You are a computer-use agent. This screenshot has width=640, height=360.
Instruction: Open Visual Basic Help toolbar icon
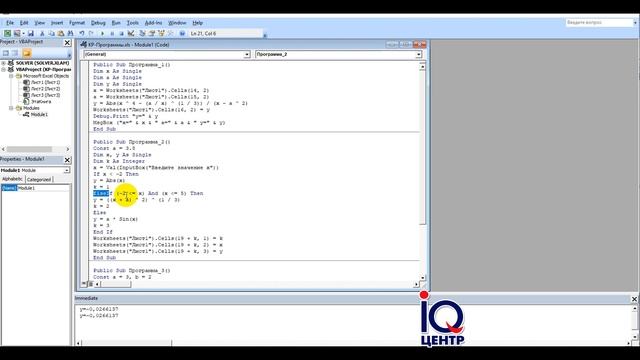click(182, 33)
